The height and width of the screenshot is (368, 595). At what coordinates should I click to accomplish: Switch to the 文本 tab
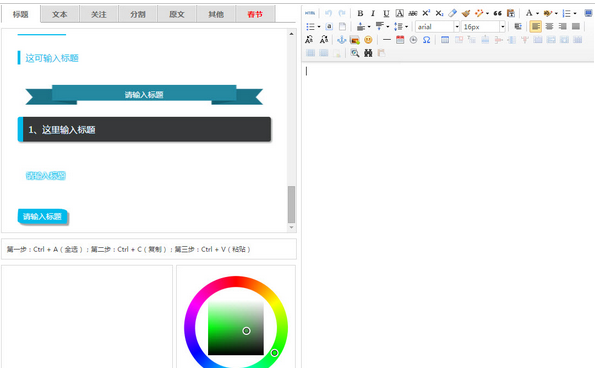click(x=60, y=14)
